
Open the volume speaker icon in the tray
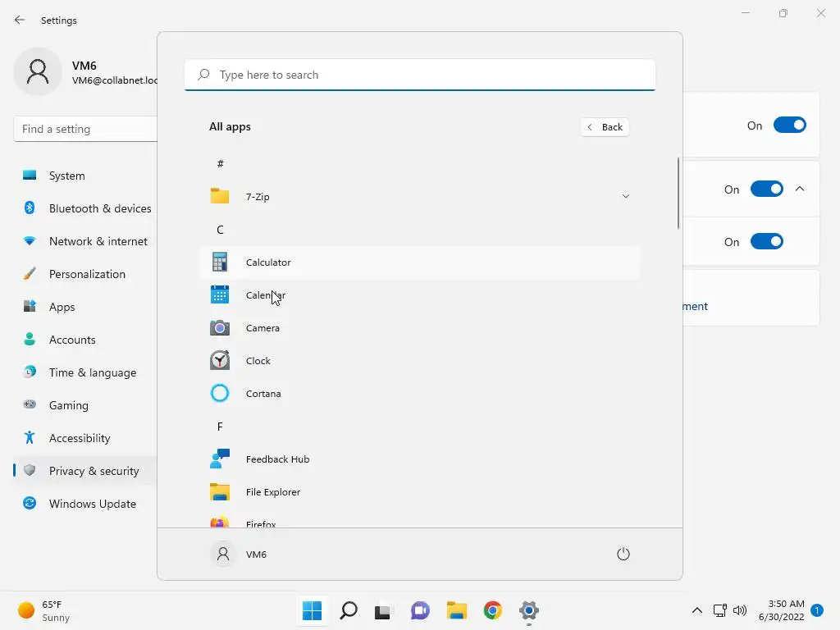pos(740,610)
